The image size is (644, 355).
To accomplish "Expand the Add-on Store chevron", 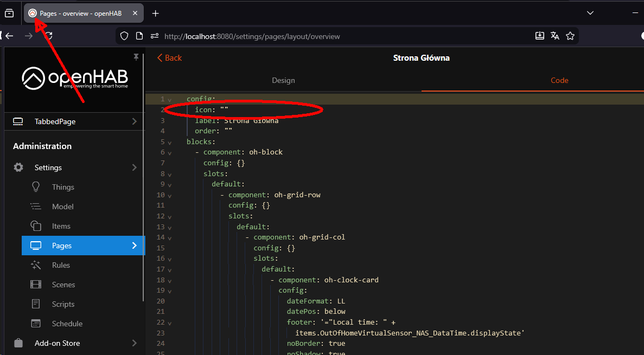I will (134, 343).
